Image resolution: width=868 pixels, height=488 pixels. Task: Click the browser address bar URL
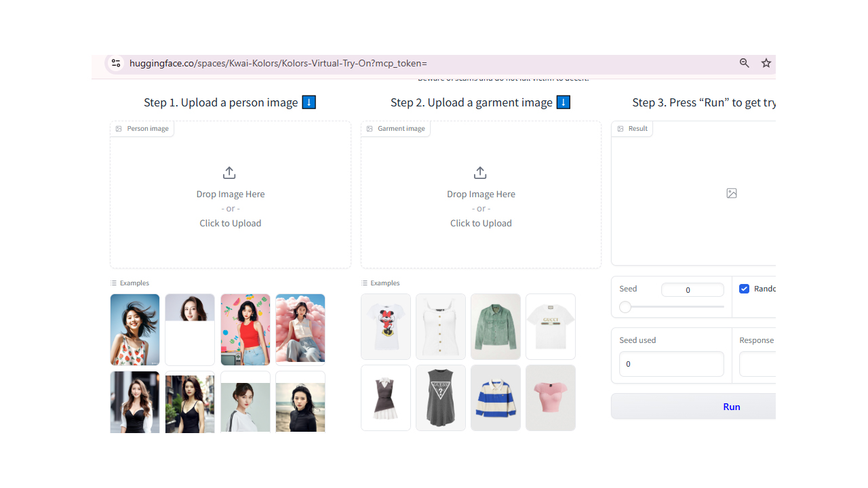(278, 63)
